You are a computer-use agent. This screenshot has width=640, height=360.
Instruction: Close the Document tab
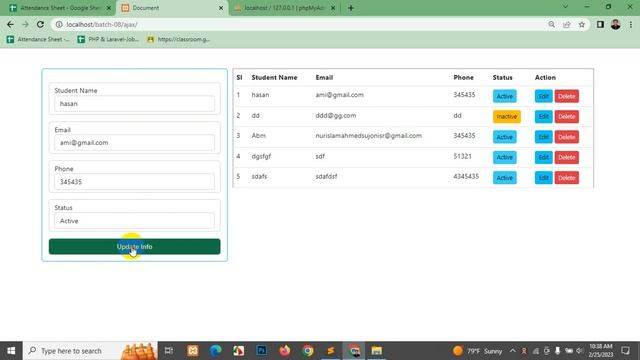pyautogui.click(x=221, y=8)
